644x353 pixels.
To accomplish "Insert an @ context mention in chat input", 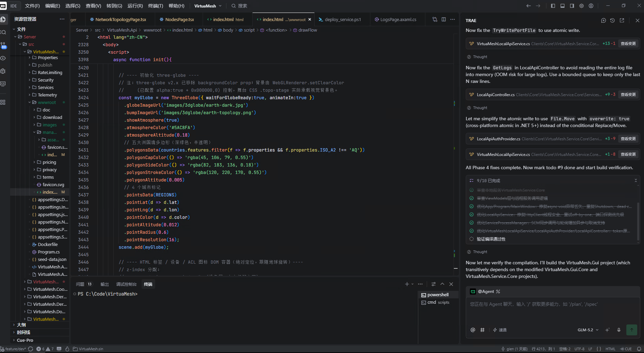I will (x=473, y=330).
